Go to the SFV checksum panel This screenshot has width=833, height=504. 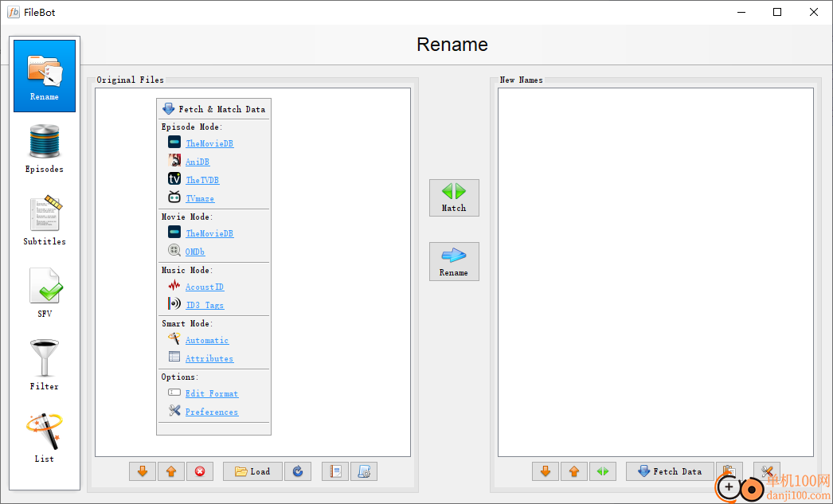(x=45, y=293)
